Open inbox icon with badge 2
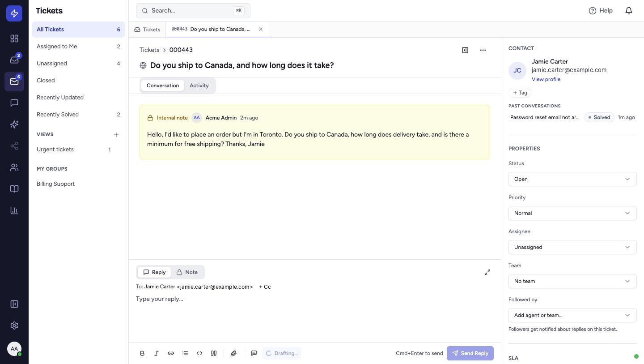 (14, 60)
